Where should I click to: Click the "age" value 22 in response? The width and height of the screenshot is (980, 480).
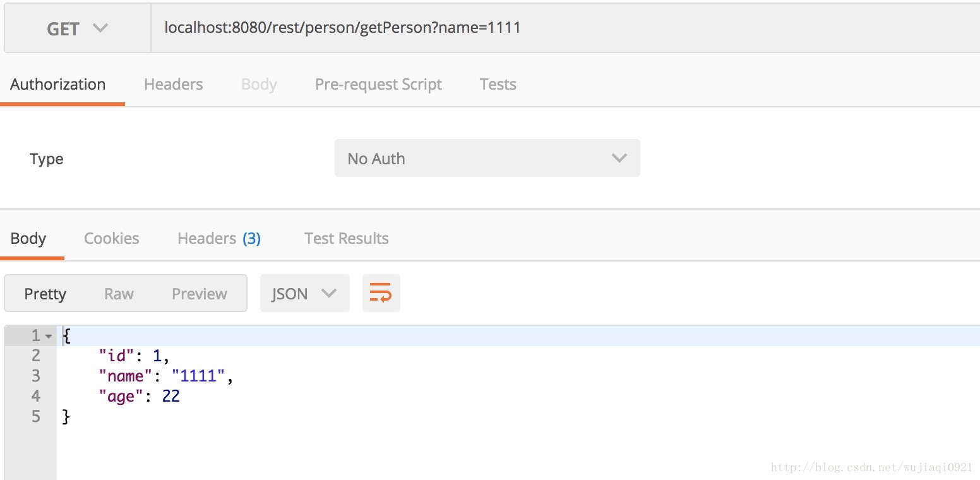pos(170,397)
